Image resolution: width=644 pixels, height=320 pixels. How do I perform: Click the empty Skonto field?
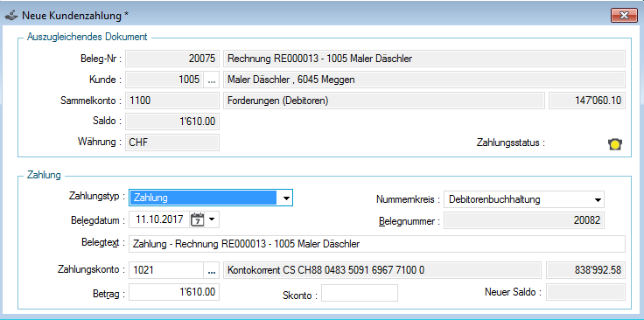coord(360,293)
